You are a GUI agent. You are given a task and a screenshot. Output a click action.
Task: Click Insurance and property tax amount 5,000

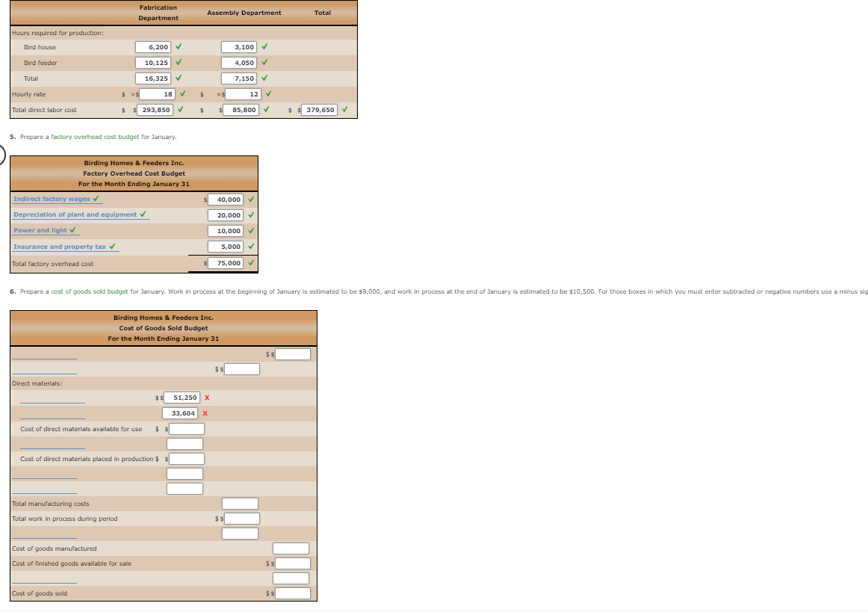pos(226,247)
